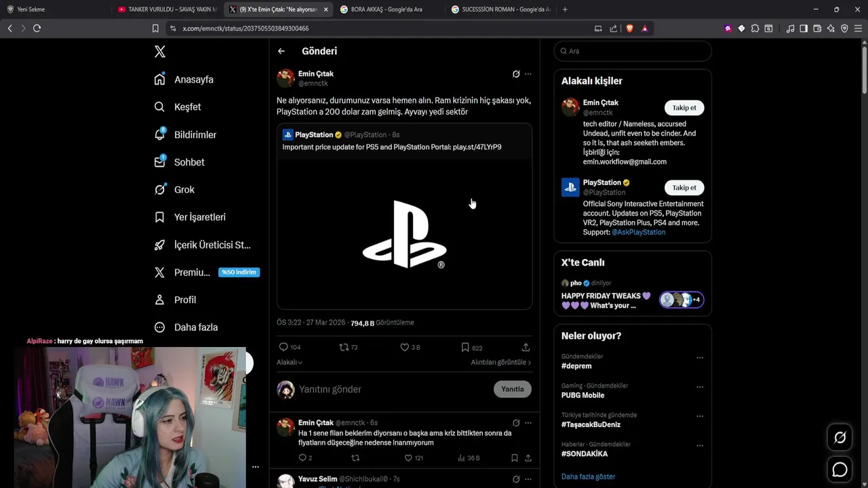
Task: Open browser hamburger main menu
Action: coord(858,28)
